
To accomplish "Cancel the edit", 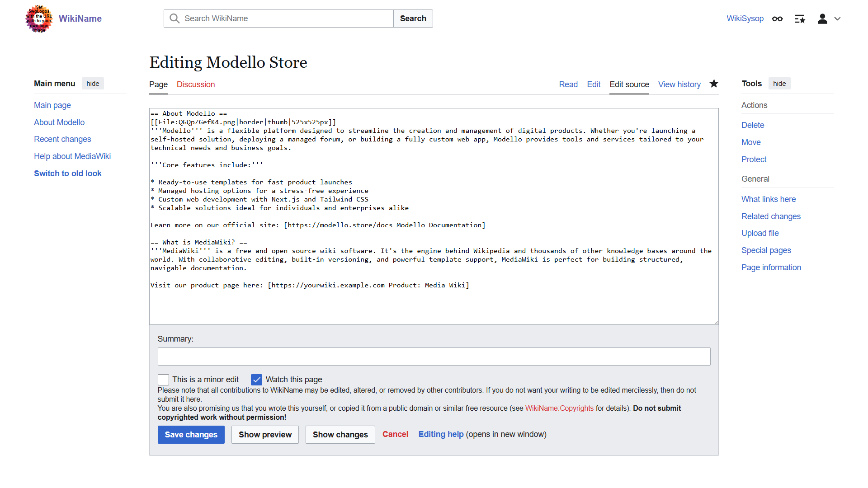I will point(395,434).
